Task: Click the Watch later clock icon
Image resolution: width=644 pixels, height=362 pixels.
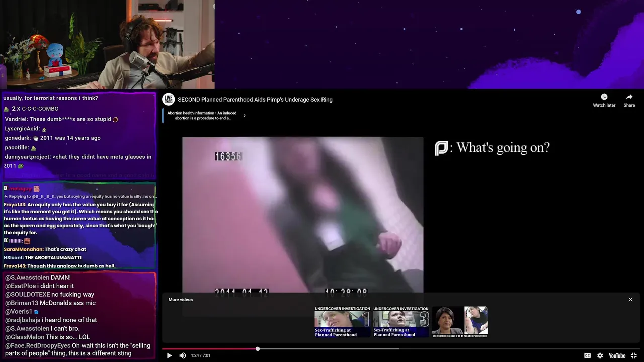Action: tap(604, 97)
